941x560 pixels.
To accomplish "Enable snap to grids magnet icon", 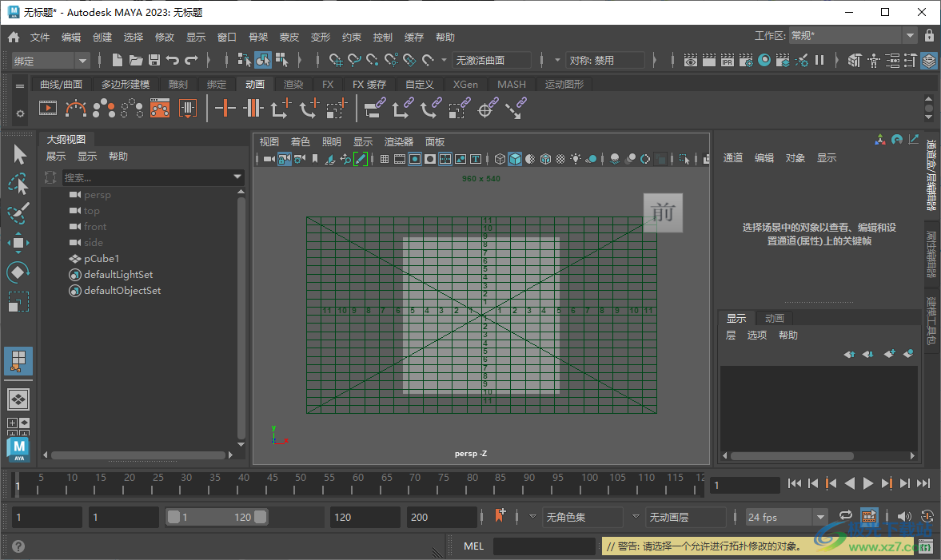I will (x=336, y=60).
